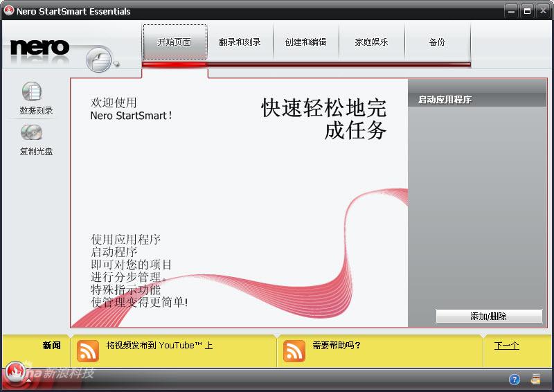Click the nero logo

pos(39,48)
